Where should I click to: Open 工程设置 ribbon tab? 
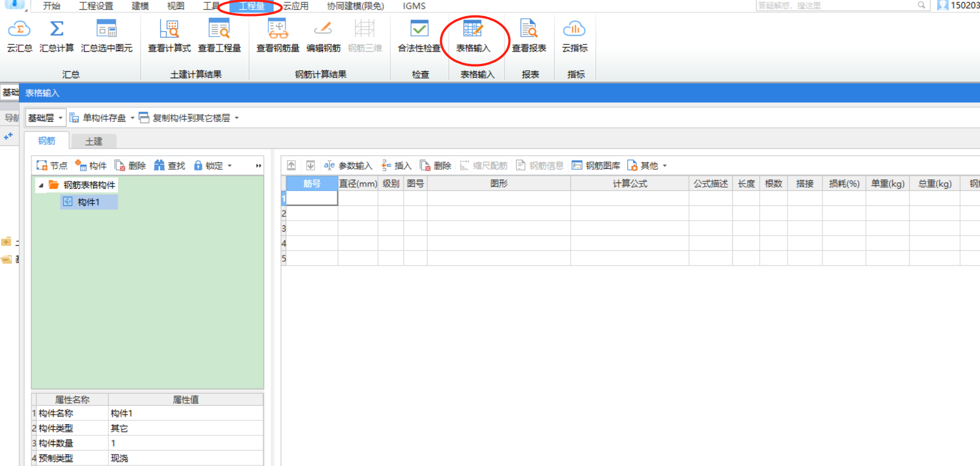click(96, 6)
